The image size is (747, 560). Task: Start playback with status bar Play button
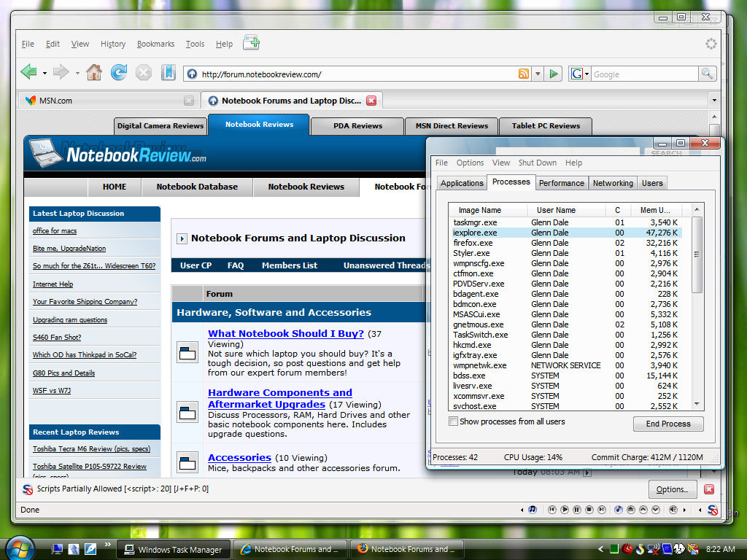point(565,510)
